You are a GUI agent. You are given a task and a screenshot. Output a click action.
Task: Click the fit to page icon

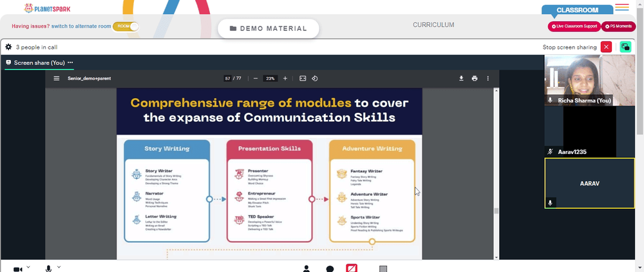[303, 79]
